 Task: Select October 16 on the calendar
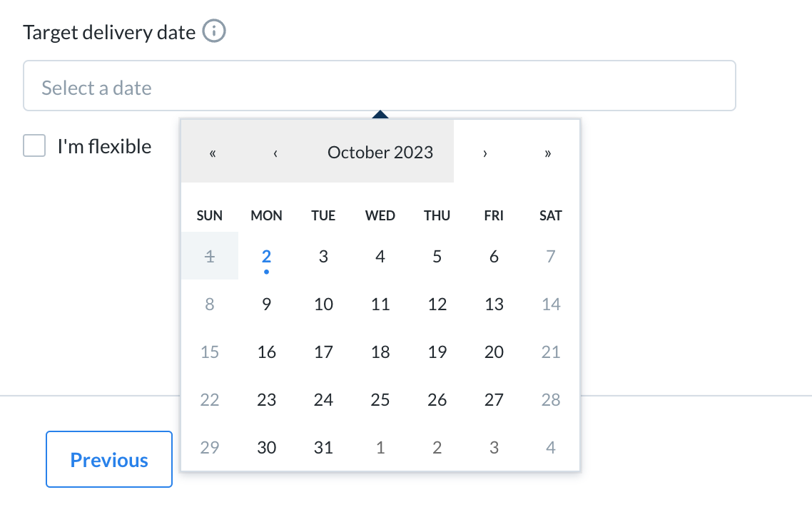[266, 352]
